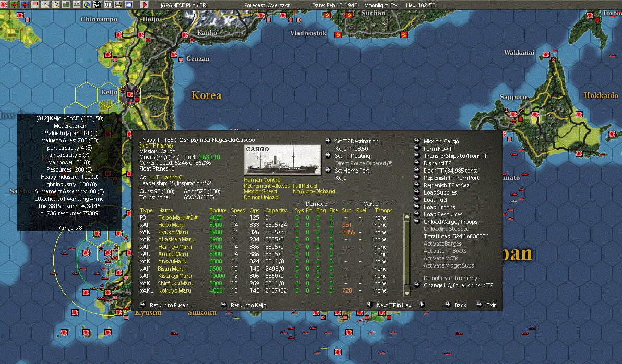The width and height of the screenshot is (622, 364).
Task: Click the arrow next to Load Fuel
Action: pos(417,199)
